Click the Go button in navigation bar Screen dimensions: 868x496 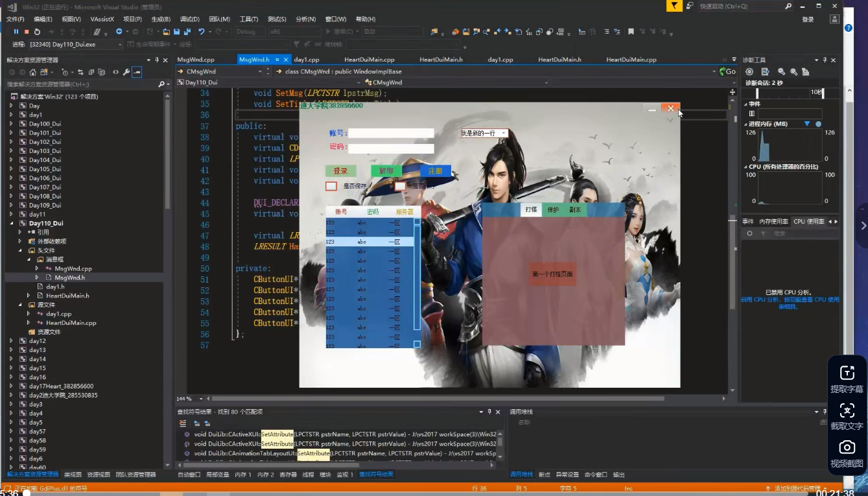[727, 71]
